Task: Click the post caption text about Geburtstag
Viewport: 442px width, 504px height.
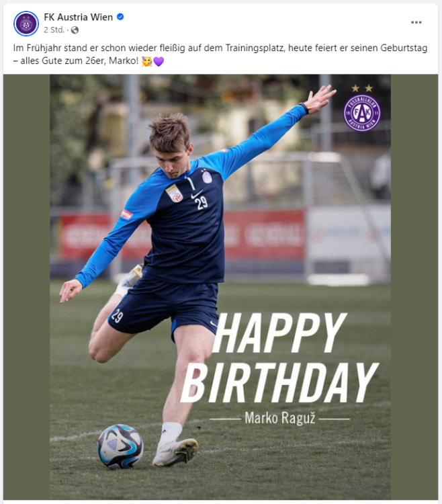Action: 220,54
